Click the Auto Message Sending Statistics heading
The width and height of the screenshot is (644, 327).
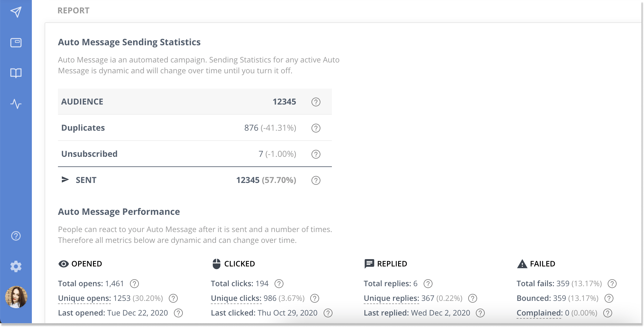tap(129, 42)
